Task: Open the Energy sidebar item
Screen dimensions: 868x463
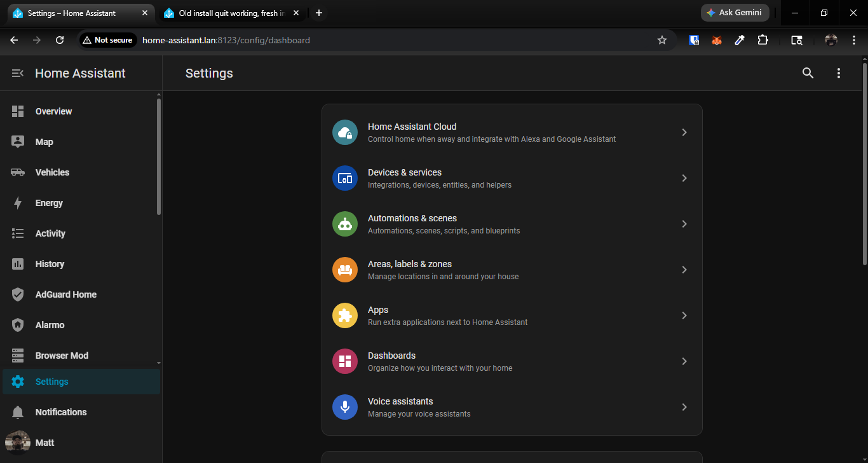Action: (49, 203)
